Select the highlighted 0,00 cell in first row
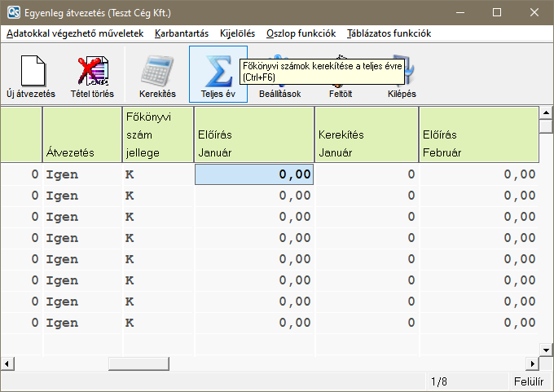 254,174
